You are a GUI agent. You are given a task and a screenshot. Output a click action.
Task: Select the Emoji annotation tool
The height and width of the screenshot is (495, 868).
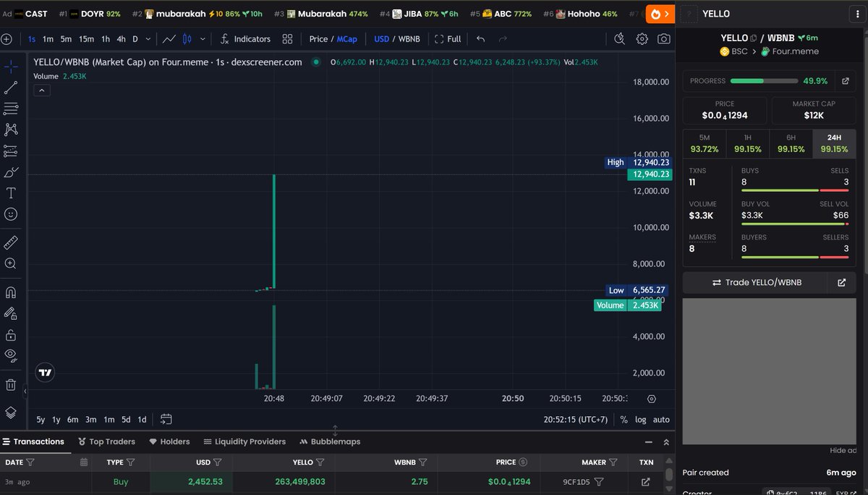point(10,214)
